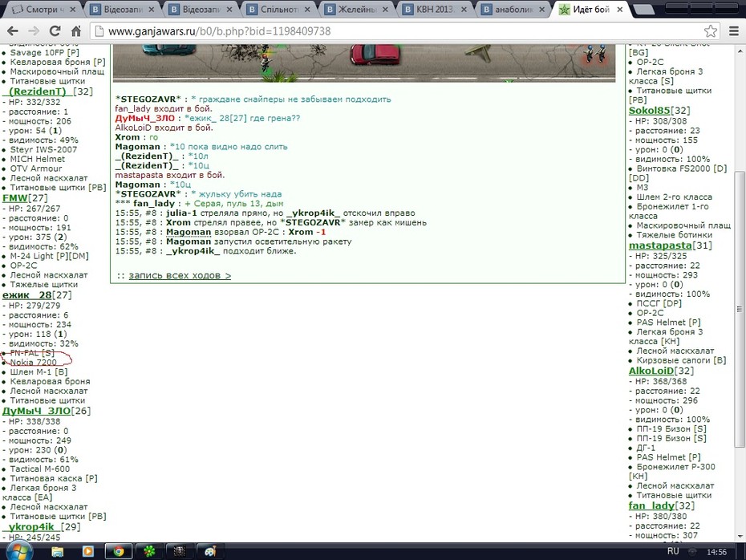Open the Paint taskbar icon
746x560 pixels.
pos(210,551)
